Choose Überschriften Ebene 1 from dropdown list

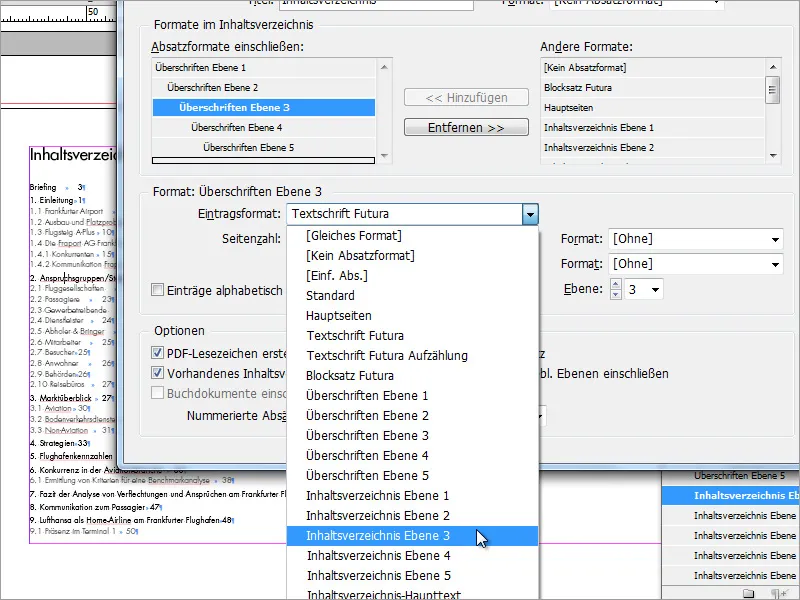point(412,395)
